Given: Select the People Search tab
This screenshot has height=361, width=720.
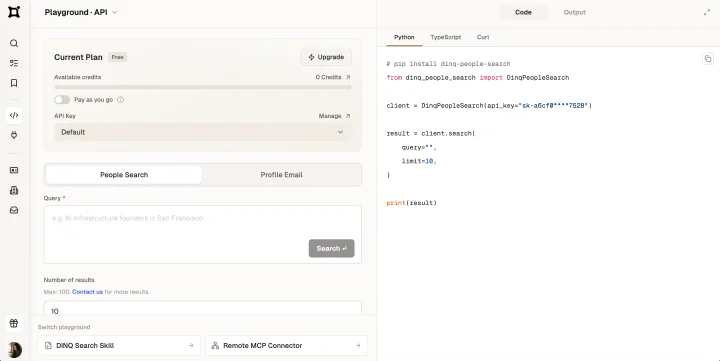Looking at the screenshot, I should pos(124,175).
